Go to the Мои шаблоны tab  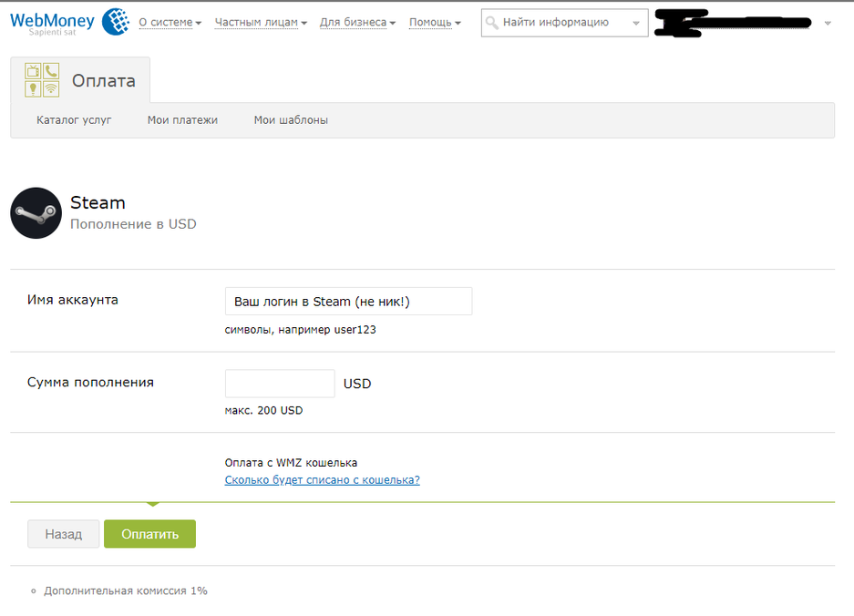coord(291,119)
